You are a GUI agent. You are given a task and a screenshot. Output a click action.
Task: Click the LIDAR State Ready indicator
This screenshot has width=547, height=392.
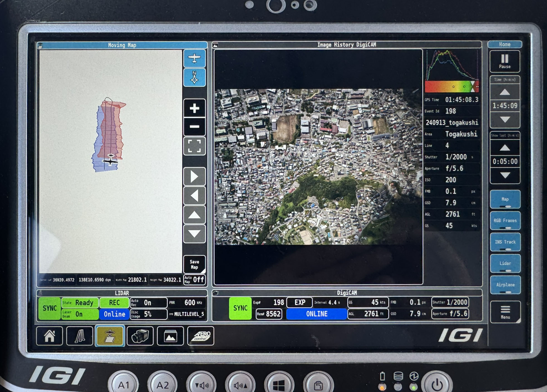click(x=80, y=303)
